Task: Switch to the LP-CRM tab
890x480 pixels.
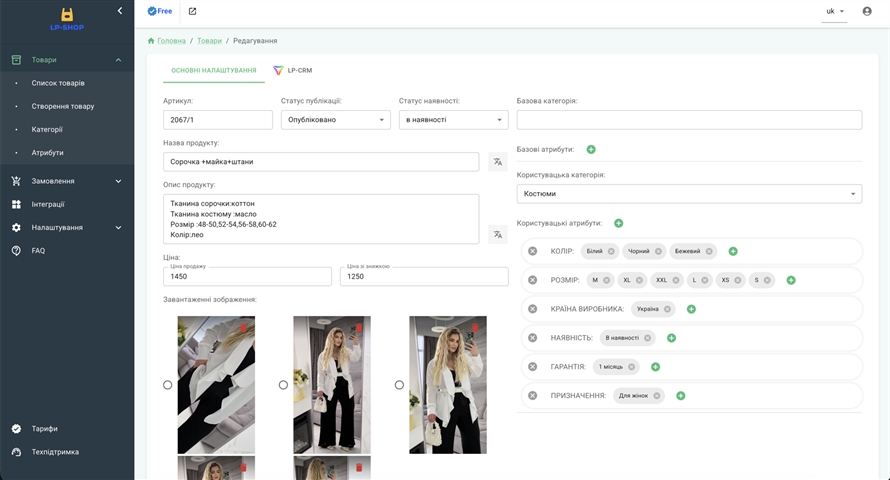Action: pyautogui.click(x=293, y=70)
